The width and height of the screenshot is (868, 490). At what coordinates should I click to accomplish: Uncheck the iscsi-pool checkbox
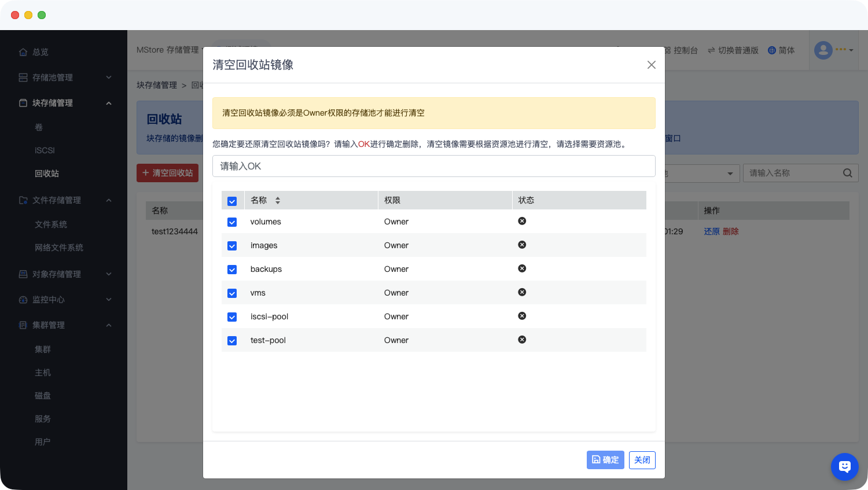point(232,317)
